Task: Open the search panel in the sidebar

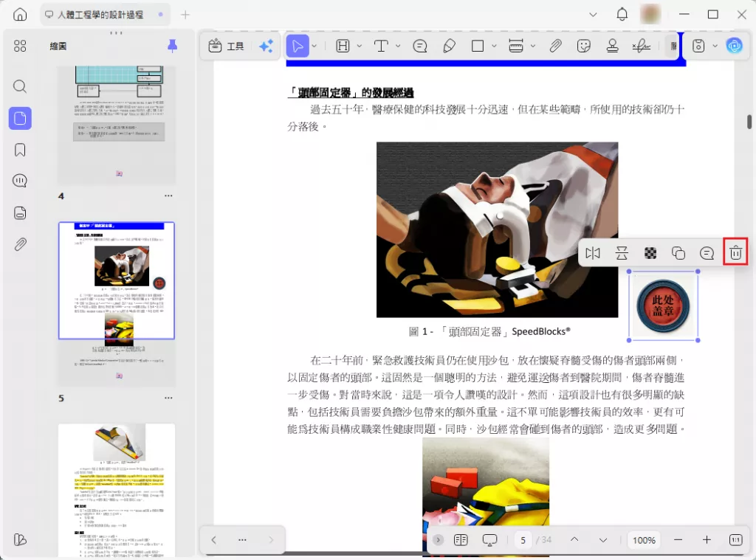Action: [x=20, y=86]
